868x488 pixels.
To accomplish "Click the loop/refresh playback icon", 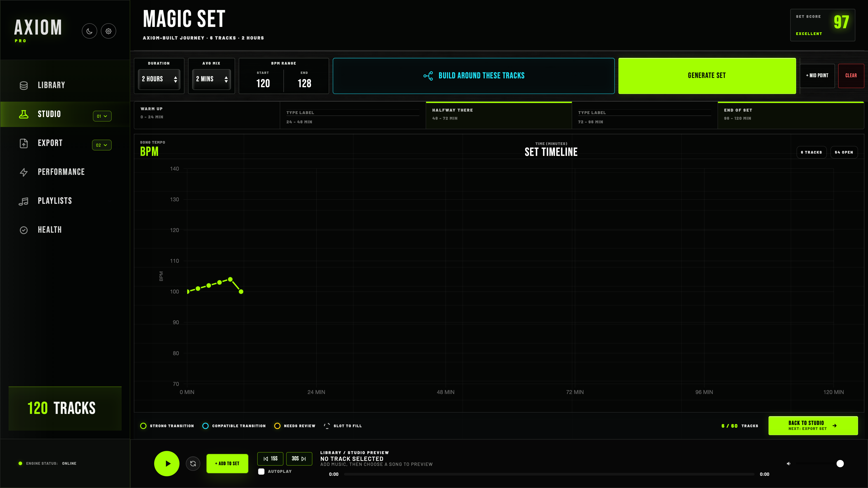I will pyautogui.click(x=193, y=463).
